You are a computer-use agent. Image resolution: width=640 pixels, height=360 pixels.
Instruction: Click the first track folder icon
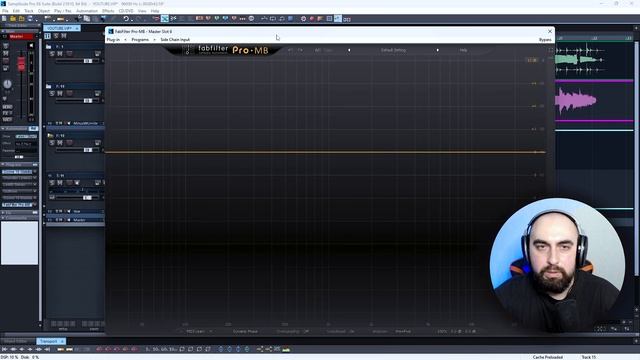(x=49, y=47)
